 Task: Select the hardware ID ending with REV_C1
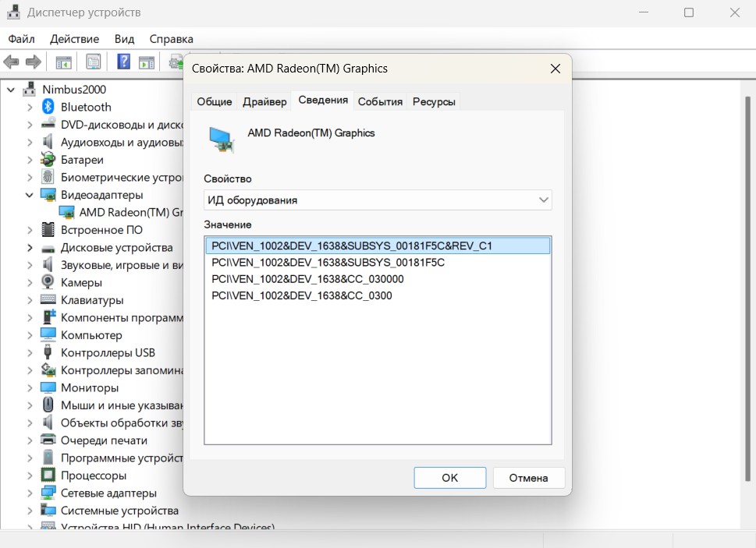pyautogui.click(x=378, y=246)
